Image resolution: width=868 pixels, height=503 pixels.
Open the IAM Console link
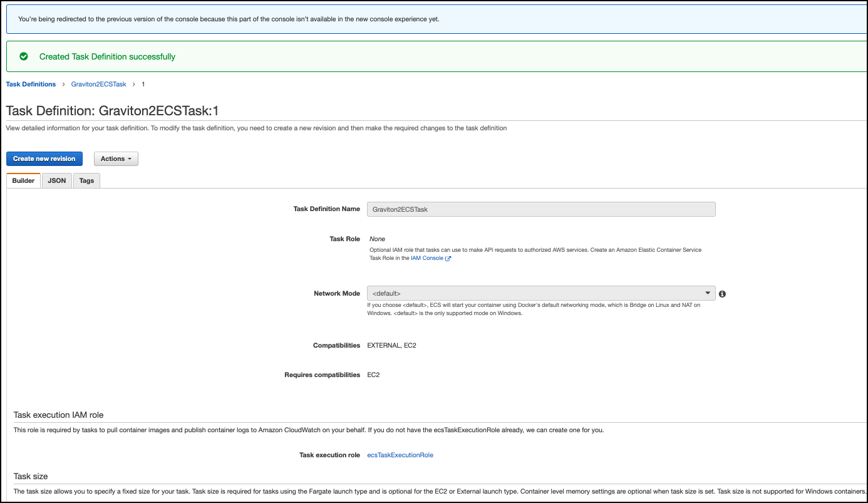coord(427,258)
